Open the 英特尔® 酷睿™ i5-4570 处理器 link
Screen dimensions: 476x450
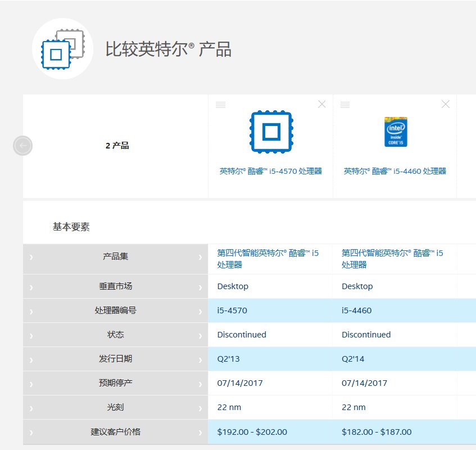click(x=271, y=170)
